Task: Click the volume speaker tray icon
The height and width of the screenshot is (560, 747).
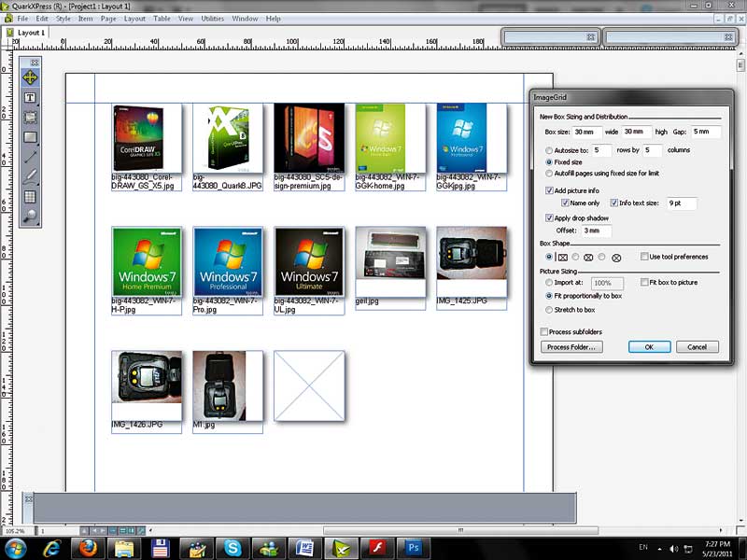Action: pos(674,549)
